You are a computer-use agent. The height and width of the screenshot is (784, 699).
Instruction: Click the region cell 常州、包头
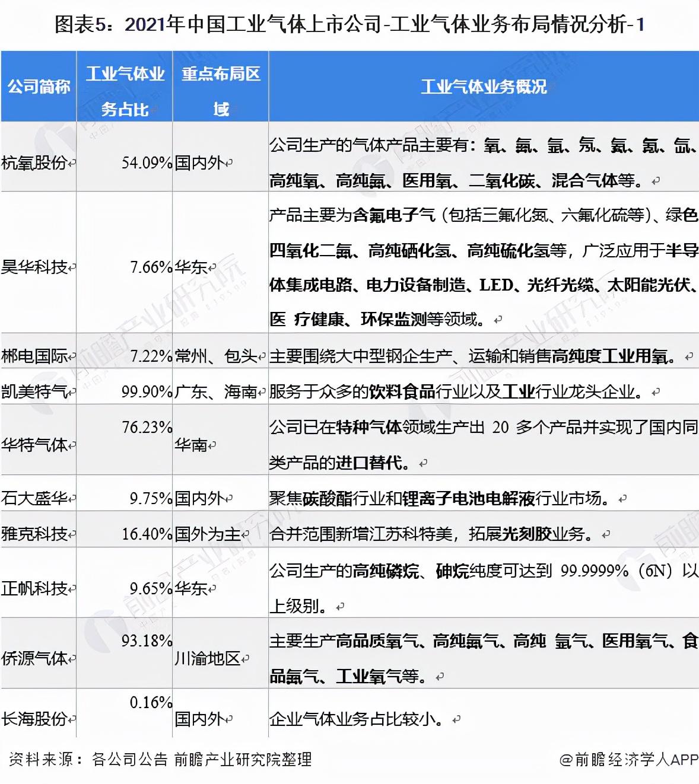point(216,356)
